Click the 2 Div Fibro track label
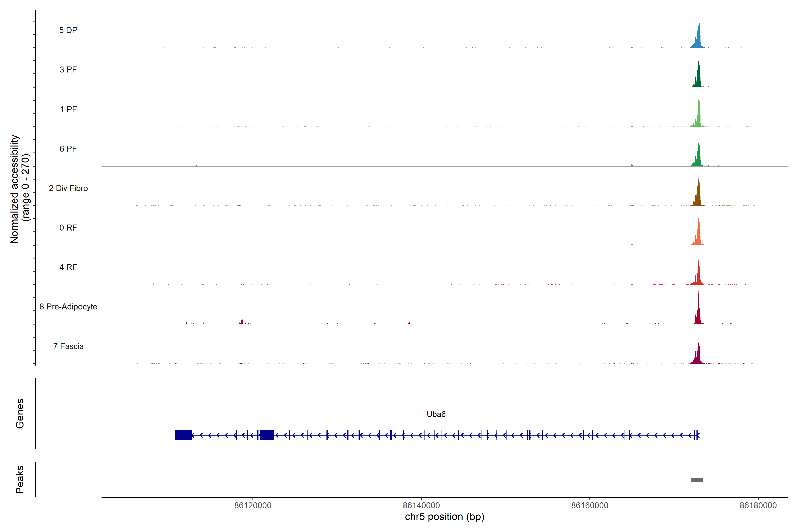This screenshot has width=798, height=532. pyautogui.click(x=68, y=188)
